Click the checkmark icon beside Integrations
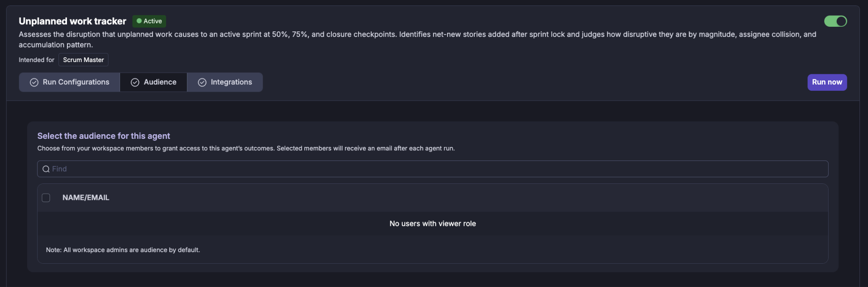The image size is (868, 287). point(202,82)
